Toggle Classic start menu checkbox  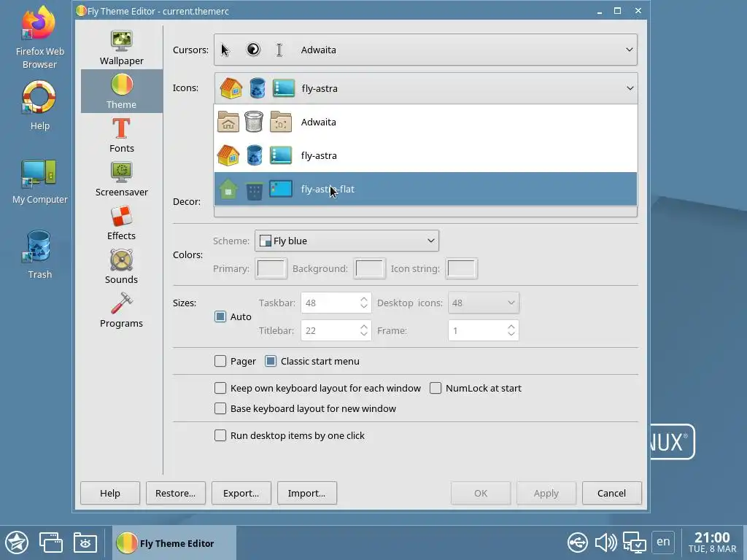click(x=271, y=362)
